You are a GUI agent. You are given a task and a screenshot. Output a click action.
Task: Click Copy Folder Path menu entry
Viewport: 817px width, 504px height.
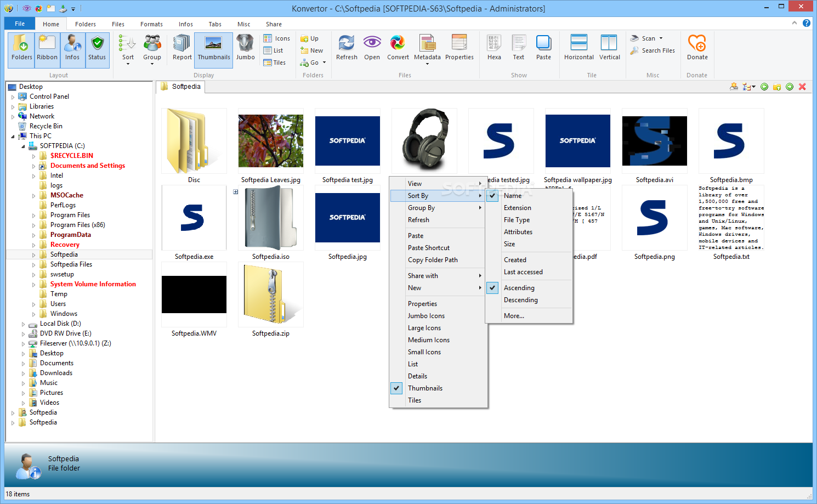click(438, 260)
